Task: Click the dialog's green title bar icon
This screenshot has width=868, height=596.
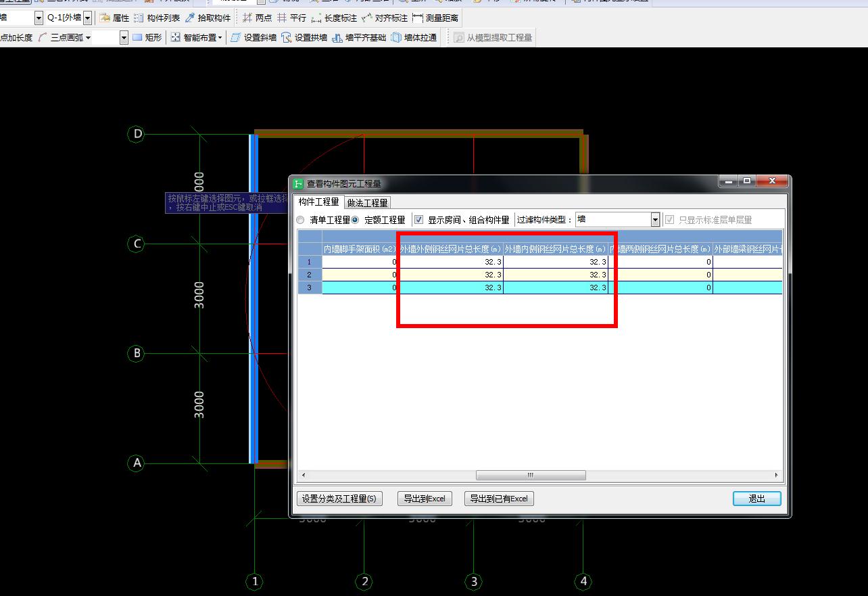Action: [298, 183]
